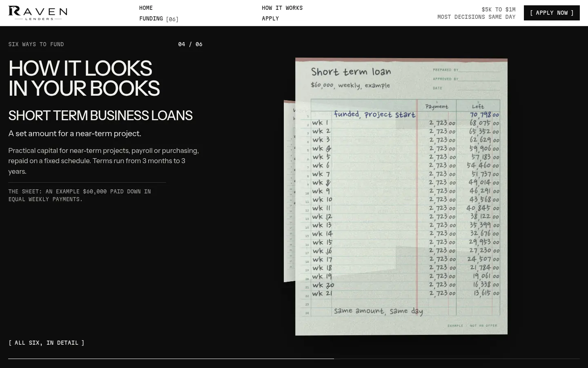Open the ALL SIX, IN DETAIL link

click(46, 343)
